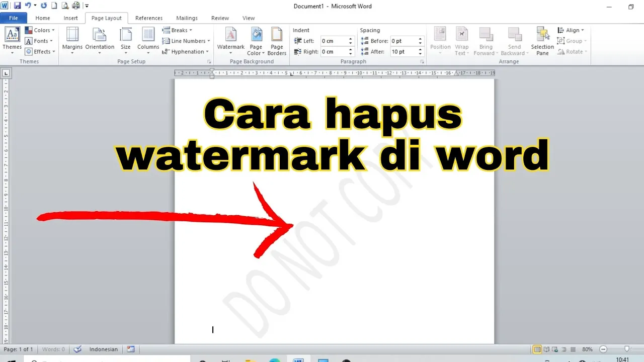644x362 pixels.
Task: Click the Watermark button
Action: pos(231,41)
